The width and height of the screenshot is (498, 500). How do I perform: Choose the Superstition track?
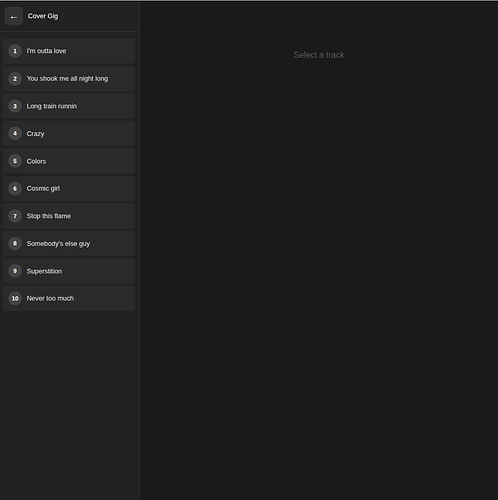tap(69, 271)
